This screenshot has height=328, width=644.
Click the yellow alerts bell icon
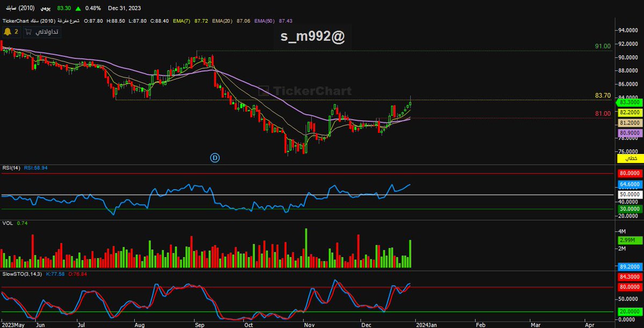click(8, 32)
